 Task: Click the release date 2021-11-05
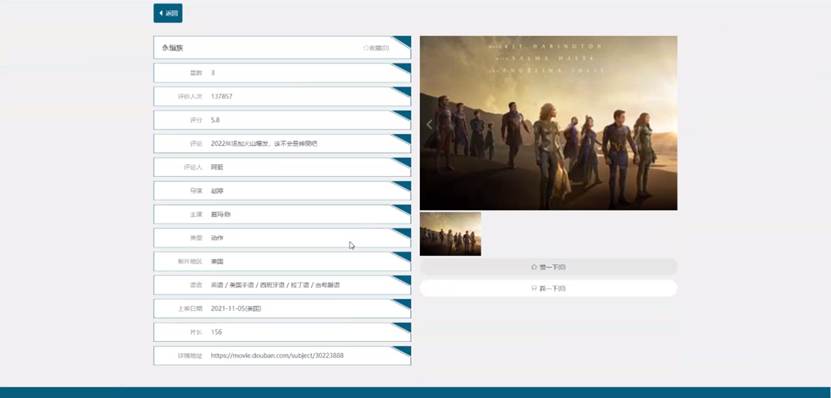click(236, 308)
